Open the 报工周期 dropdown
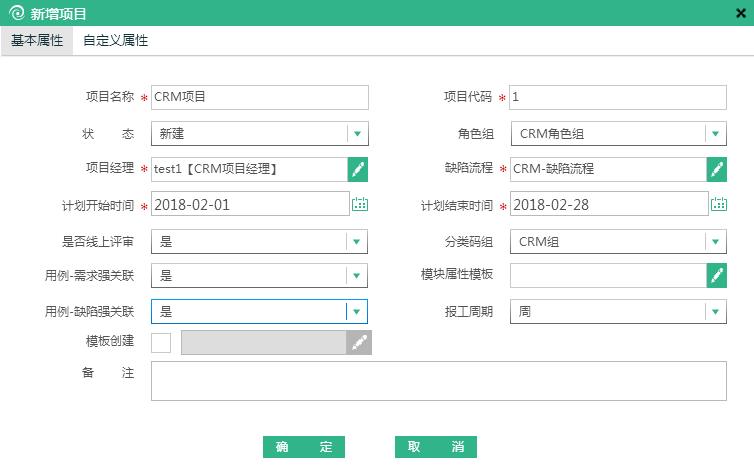Image resolution: width=754 pixels, height=473 pixels. click(716, 311)
